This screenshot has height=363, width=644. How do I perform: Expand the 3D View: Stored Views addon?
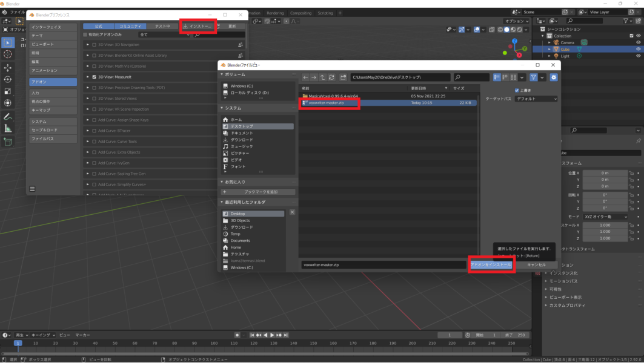(87, 99)
